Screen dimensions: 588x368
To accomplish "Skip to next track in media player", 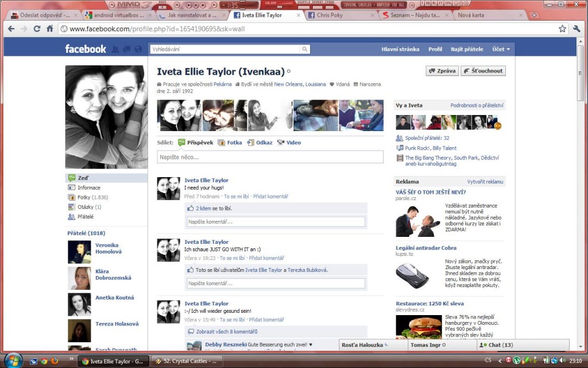I will pyautogui.click(x=214, y=5).
